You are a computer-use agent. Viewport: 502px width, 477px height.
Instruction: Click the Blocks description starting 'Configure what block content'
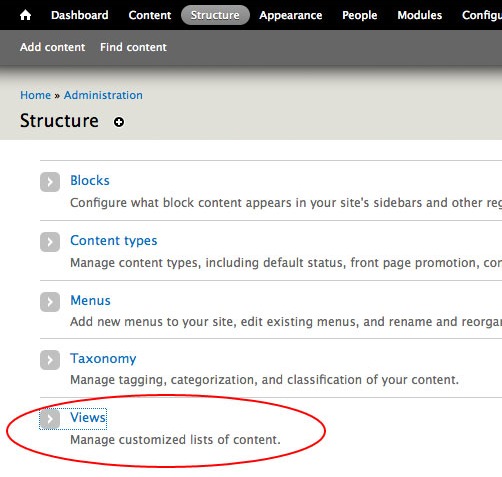(286, 203)
